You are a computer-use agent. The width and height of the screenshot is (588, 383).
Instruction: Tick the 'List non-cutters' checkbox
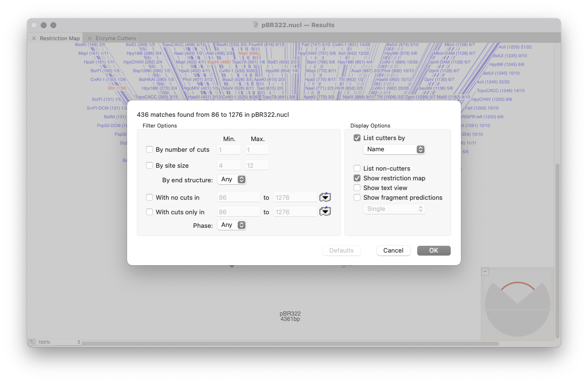pyautogui.click(x=357, y=169)
